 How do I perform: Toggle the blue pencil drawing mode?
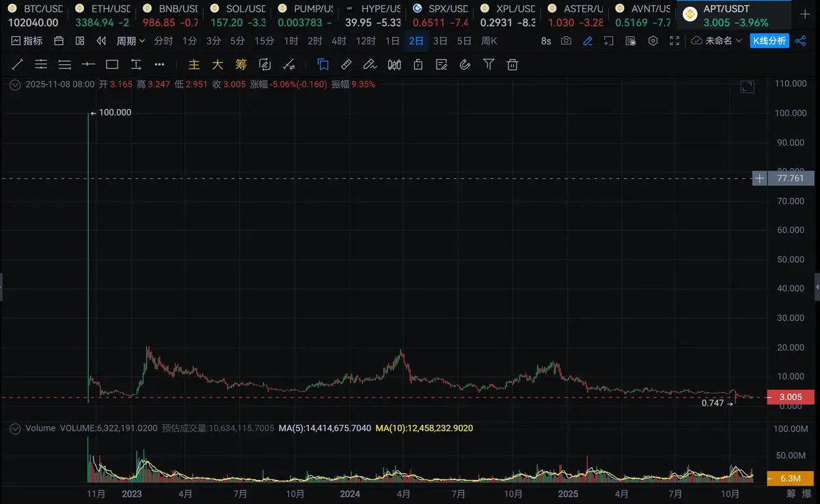point(588,41)
